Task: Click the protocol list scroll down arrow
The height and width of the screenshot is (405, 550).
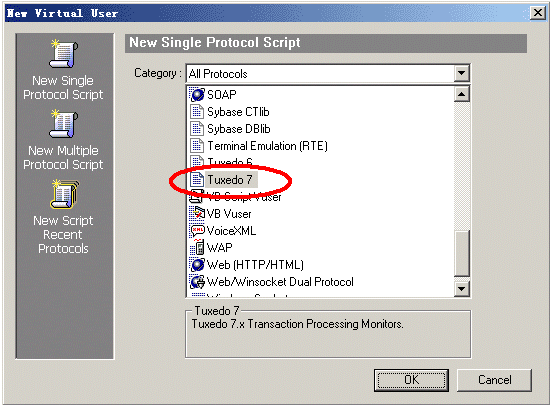Action: [x=462, y=289]
